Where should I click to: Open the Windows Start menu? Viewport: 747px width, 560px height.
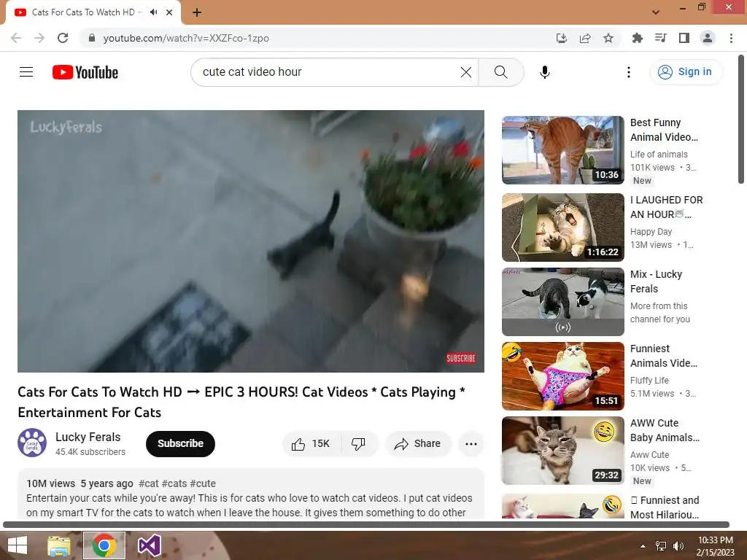click(18, 545)
